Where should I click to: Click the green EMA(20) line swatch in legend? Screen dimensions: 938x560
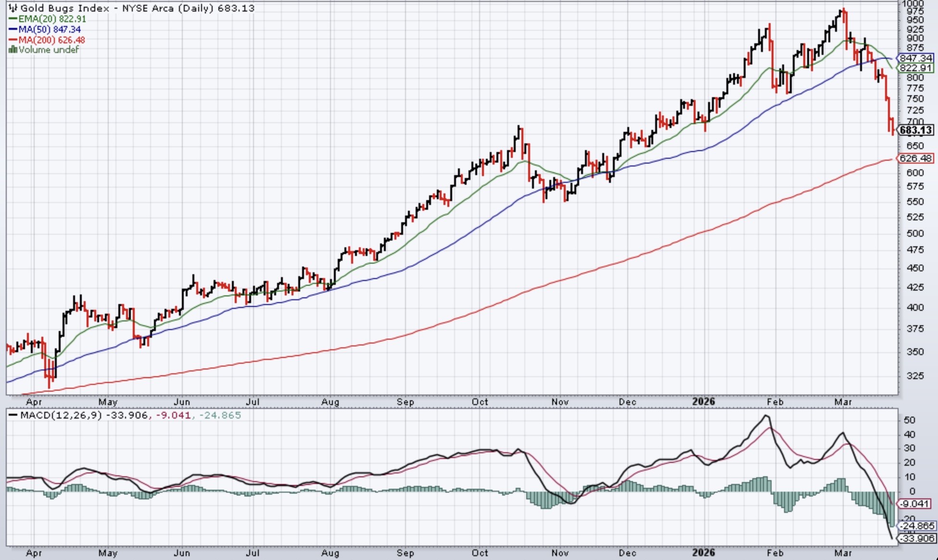pyautogui.click(x=13, y=19)
